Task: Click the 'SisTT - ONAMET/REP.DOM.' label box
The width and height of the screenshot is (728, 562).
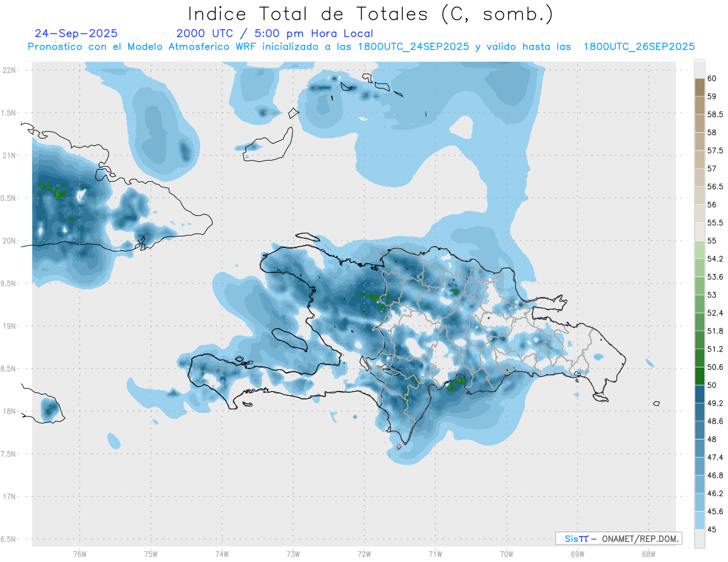Action: 618,538
